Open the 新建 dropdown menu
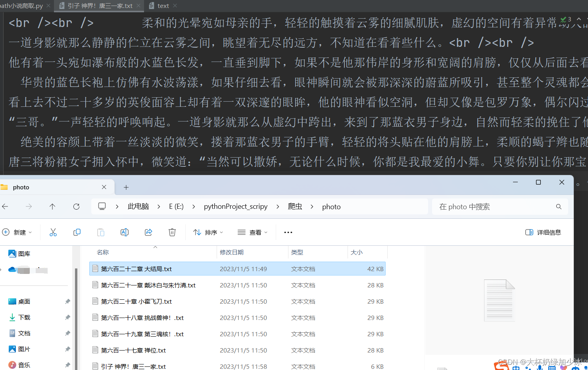Viewport: 588px width, 370px height. click(17, 232)
